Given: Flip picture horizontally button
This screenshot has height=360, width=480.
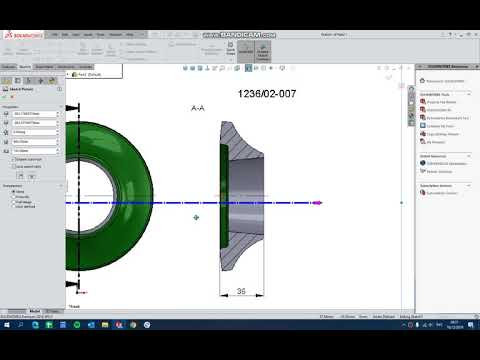Looking at the screenshot, I should pyautogui.click(x=20, y=176).
